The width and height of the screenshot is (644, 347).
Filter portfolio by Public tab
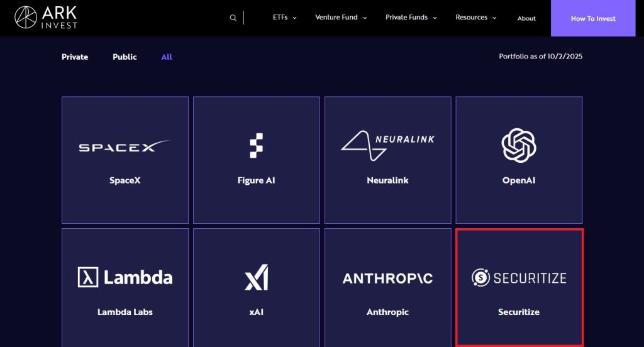tap(125, 57)
